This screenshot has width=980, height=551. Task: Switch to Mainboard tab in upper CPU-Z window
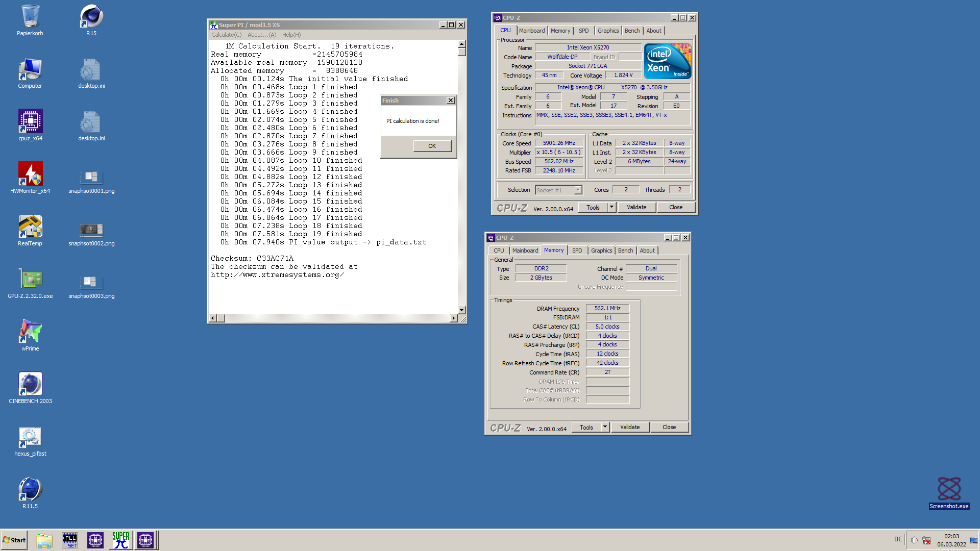[532, 31]
